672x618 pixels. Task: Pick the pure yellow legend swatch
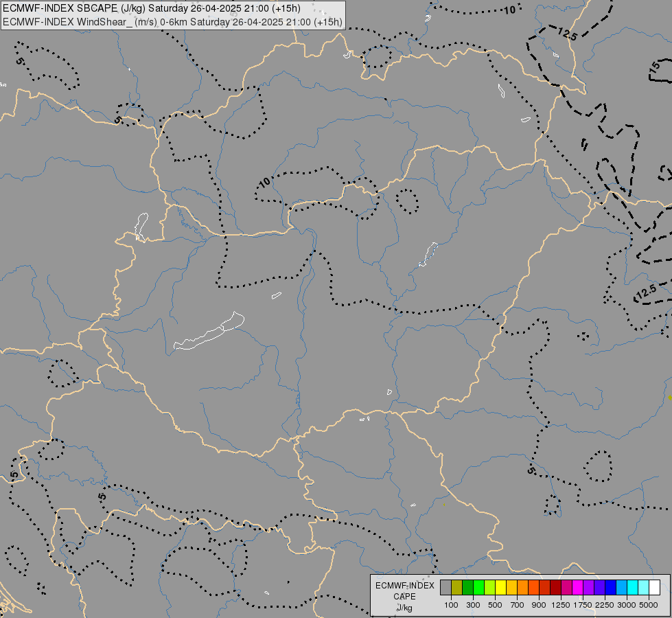(500, 588)
